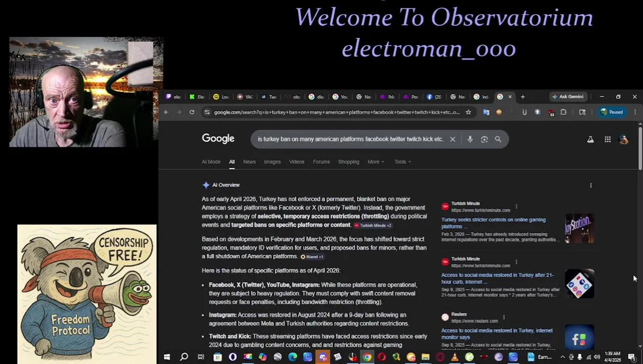Expand the More search filters dropdown

click(x=376, y=162)
